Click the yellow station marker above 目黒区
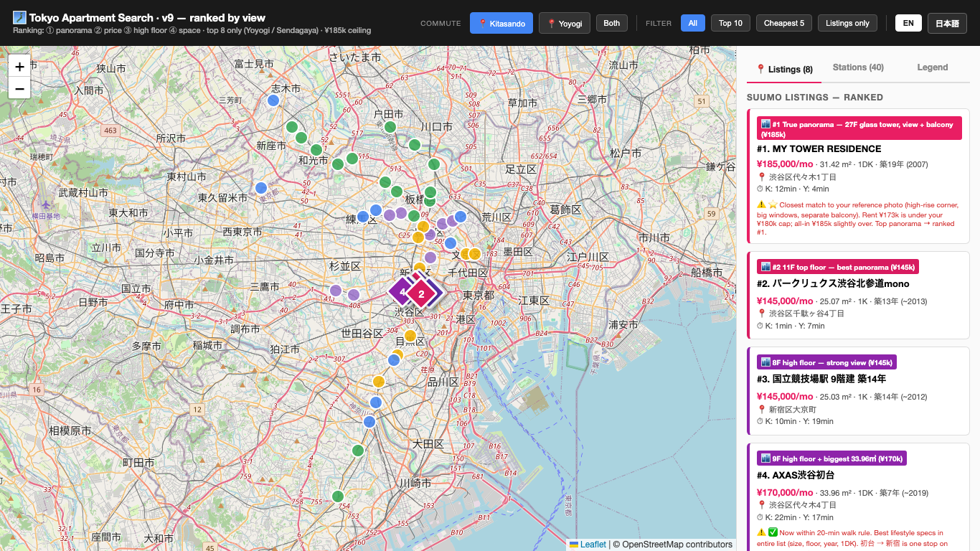The width and height of the screenshot is (980, 551). pyautogui.click(x=410, y=336)
